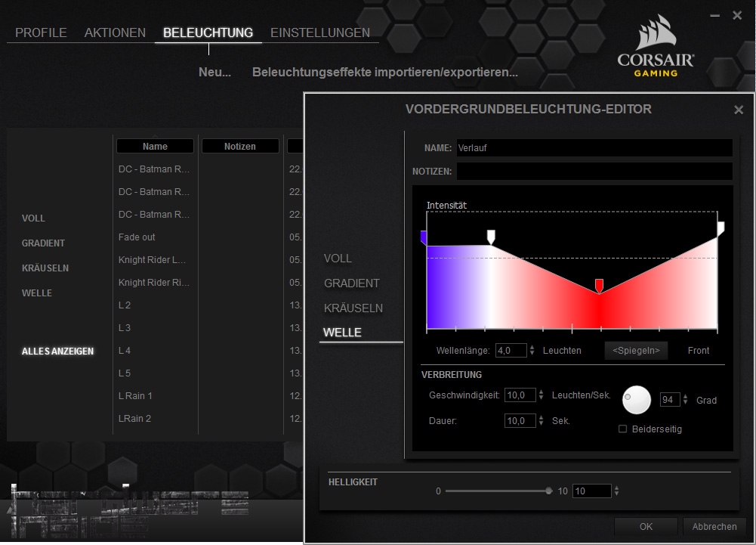The width and height of the screenshot is (756, 545).
Task: Click the first white gradient marker
Action: [491, 237]
